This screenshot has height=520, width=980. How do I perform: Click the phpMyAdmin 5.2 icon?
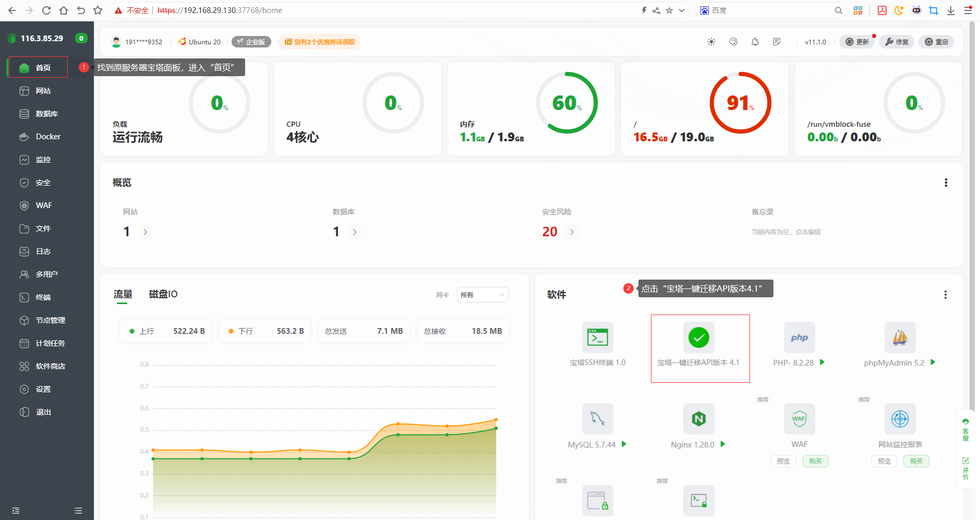point(900,337)
